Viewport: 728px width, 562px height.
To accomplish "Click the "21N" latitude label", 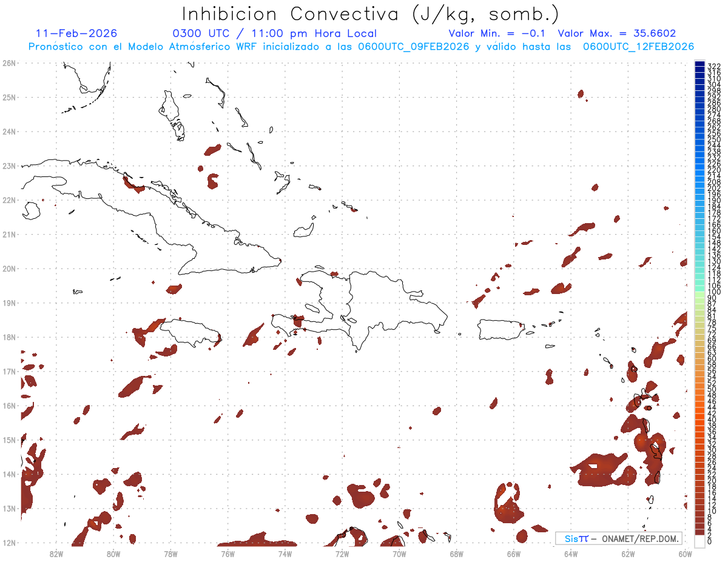I will pyautogui.click(x=9, y=234).
